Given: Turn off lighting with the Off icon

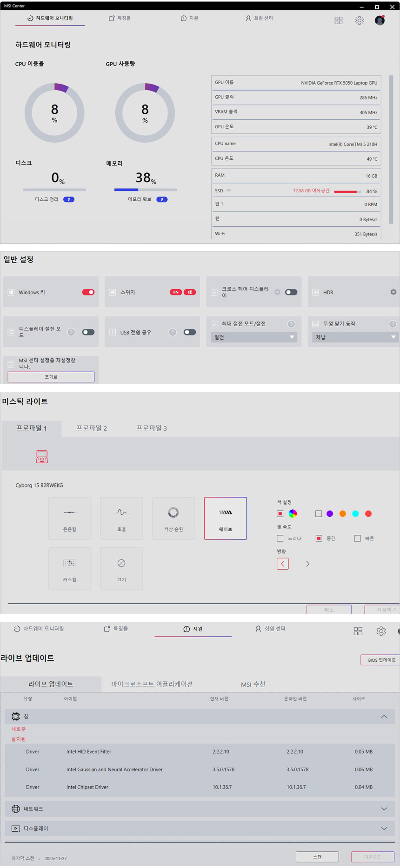Looking at the screenshot, I should 121,568.
